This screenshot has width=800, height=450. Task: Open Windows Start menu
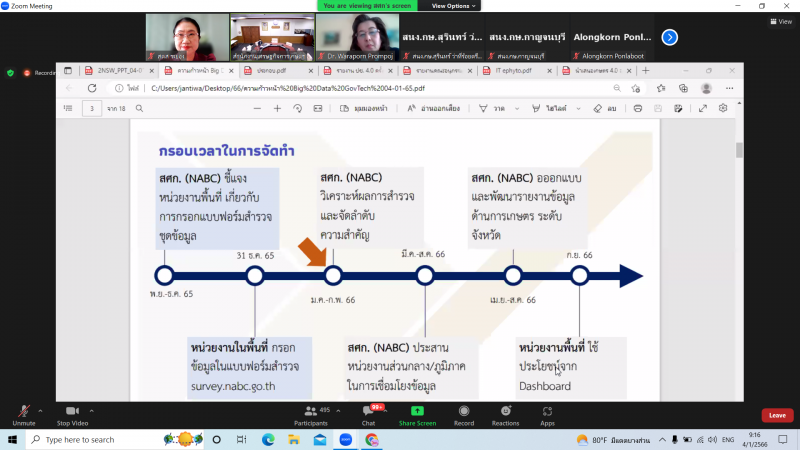pyautogui.click(x=12, y=439)
